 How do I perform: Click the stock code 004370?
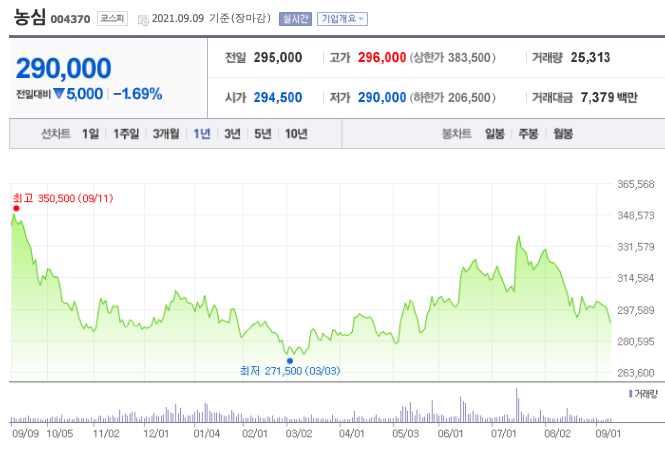coord(70,19)
